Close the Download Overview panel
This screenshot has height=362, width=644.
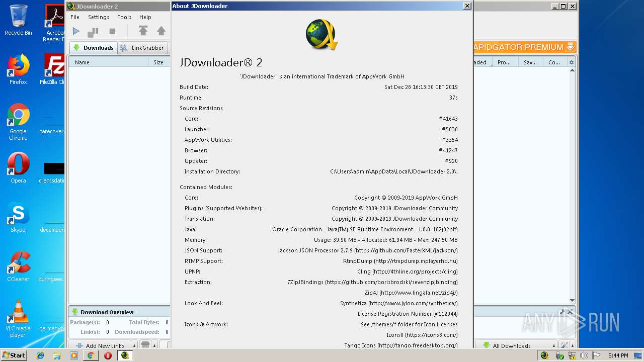pyautogui.click(x=570, y=312)
